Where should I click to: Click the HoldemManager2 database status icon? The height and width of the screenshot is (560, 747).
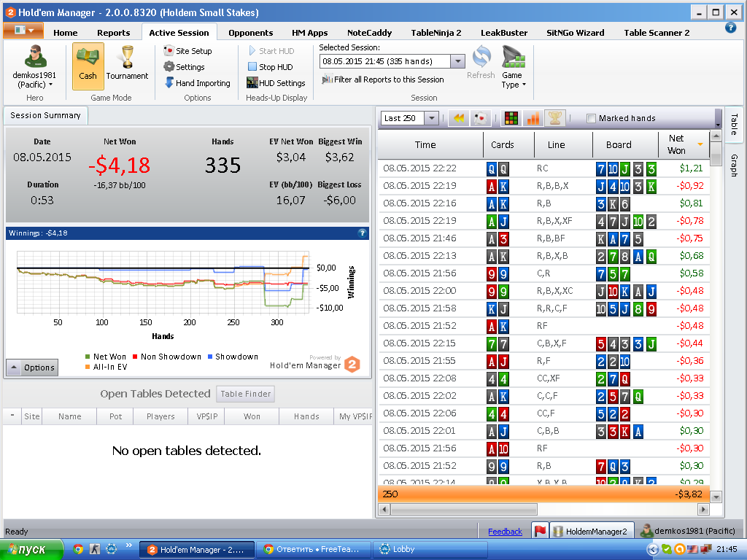pyautogui.click(x=592, y=531)
